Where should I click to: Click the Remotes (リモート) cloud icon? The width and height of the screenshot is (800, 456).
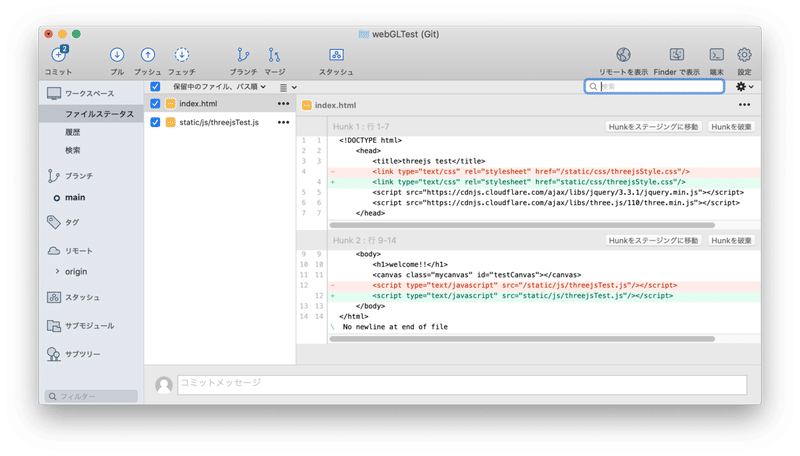[54, 251]
